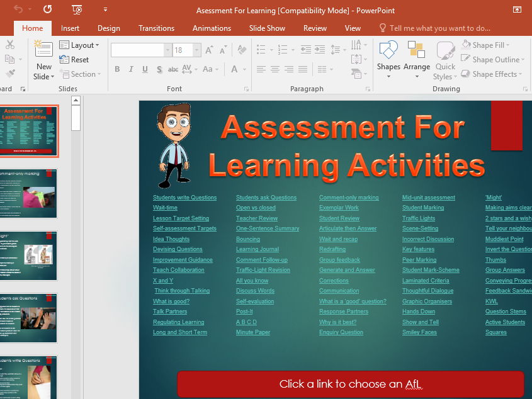Switch to the Animations tab

212,28
